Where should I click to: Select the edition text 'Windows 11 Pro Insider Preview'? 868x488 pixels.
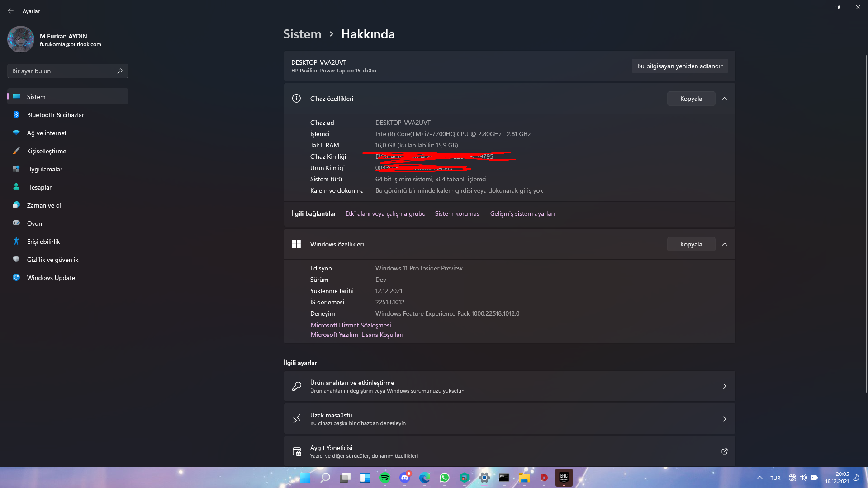[419, 268]
